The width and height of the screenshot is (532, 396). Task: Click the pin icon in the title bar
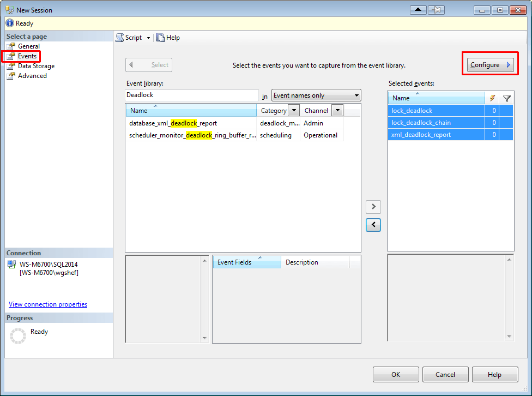[x=436, y=9]
